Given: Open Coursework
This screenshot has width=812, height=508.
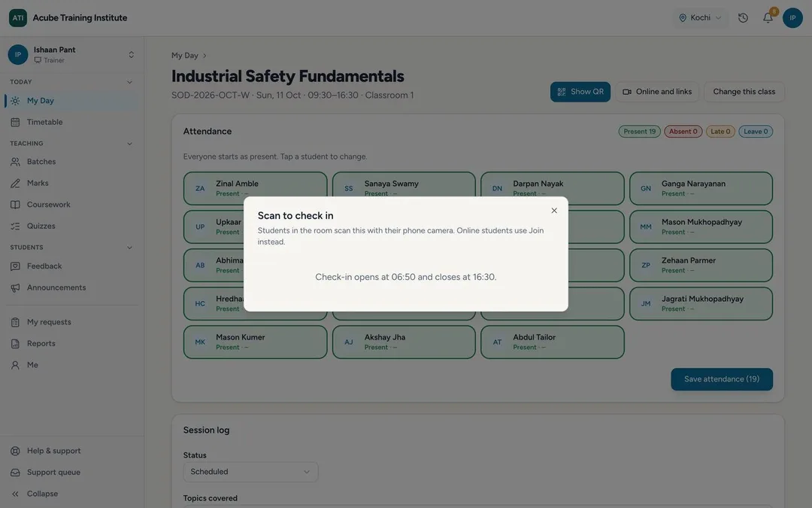Looking at the screenshot, I should click(x=72, y=204).
